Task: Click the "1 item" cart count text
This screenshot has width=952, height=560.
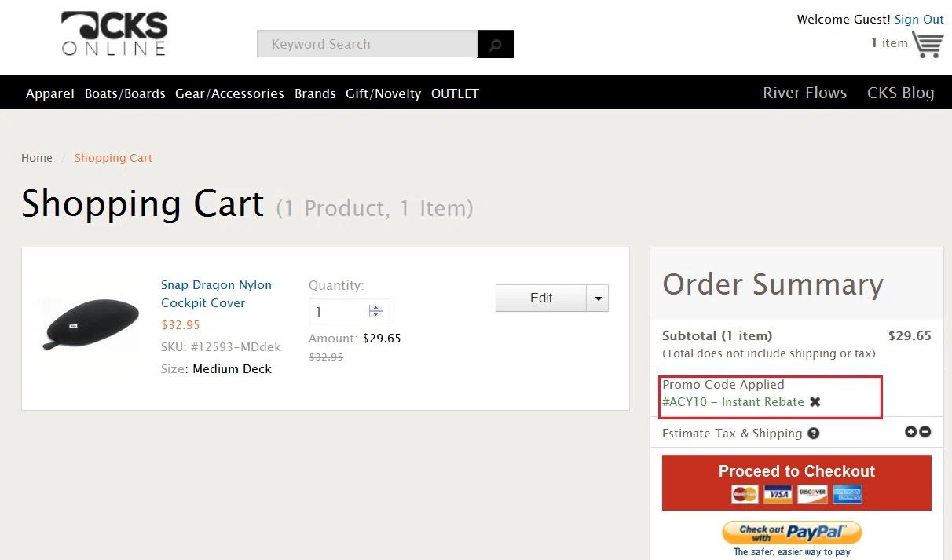Action: [x=889, y=43]
